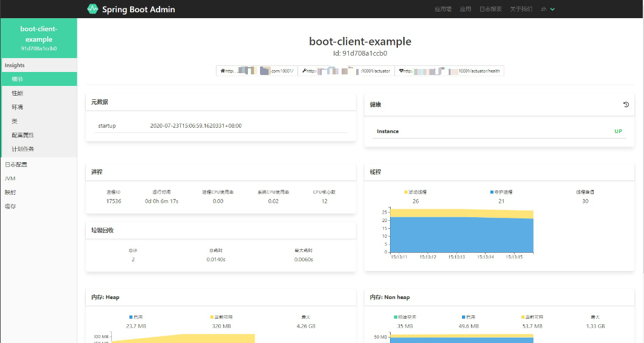
Task: Click the Instance health row
Action: pyautogui.click(x=499, y=131)
